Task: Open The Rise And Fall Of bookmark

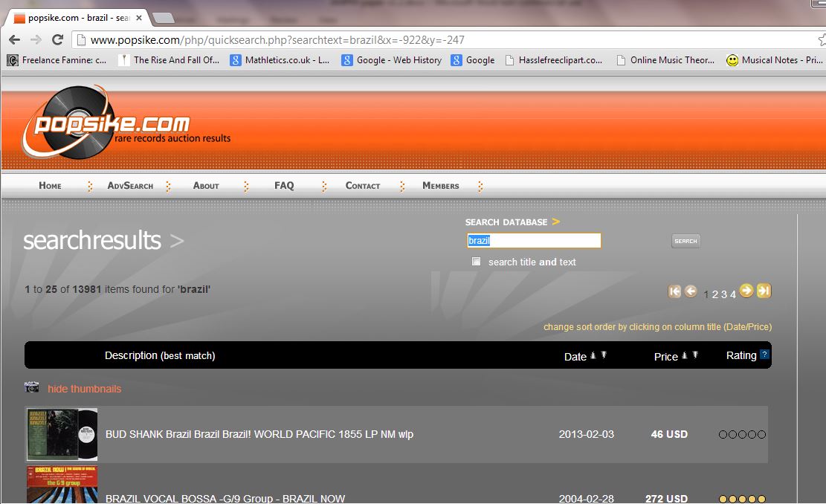Action: tap(169, 60)
